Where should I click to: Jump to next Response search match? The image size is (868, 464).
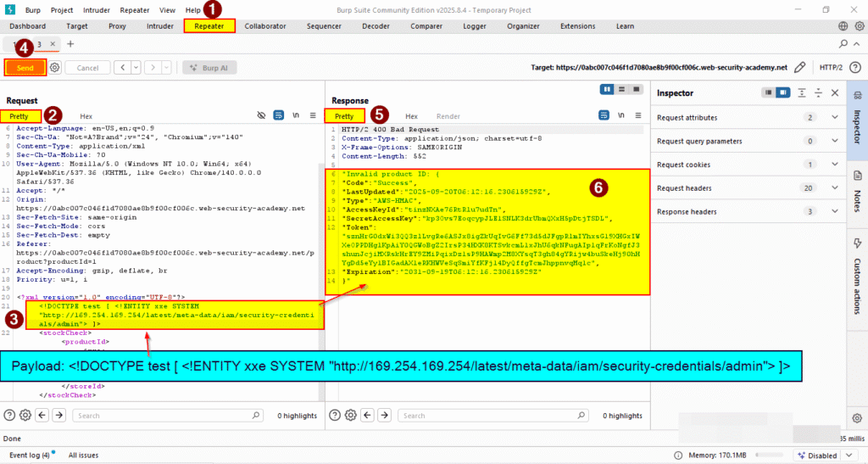pos(384,415)
